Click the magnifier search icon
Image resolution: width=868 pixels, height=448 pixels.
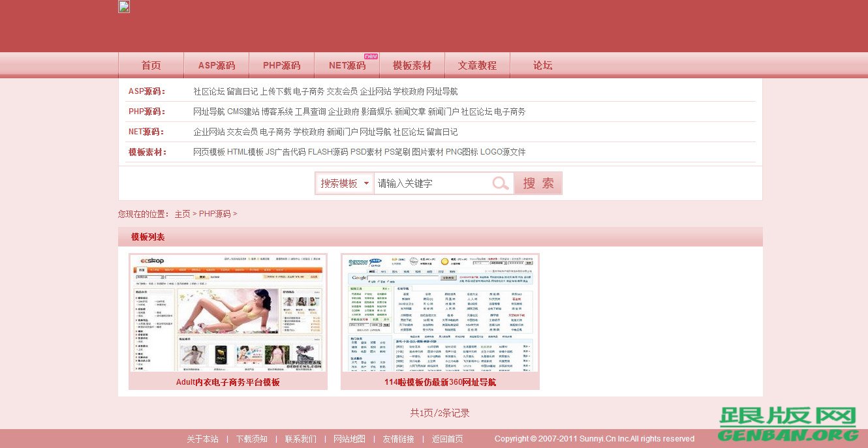(x=501, y=183)
